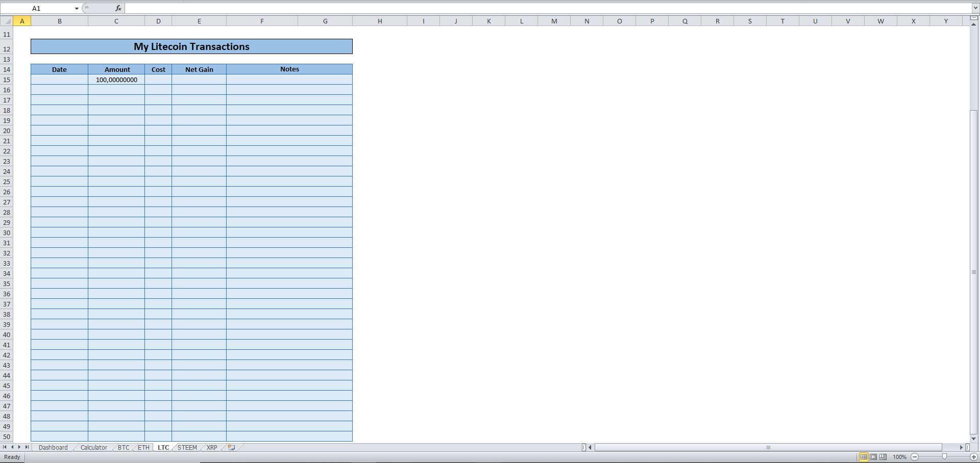This screenshot has height=463, width=980.
Task: Select the Insert Function (fx) icon
Action: tap(118, 8)
